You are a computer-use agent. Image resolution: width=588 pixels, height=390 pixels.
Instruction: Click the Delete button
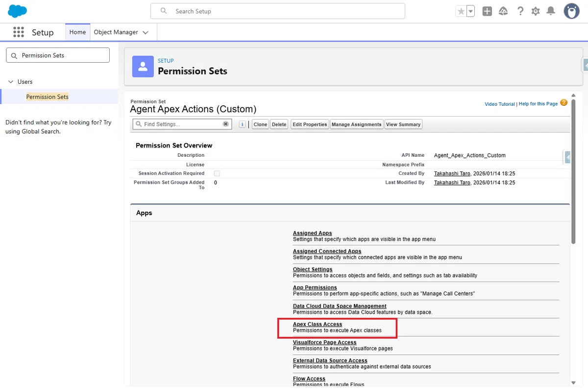tap(279, 124)
